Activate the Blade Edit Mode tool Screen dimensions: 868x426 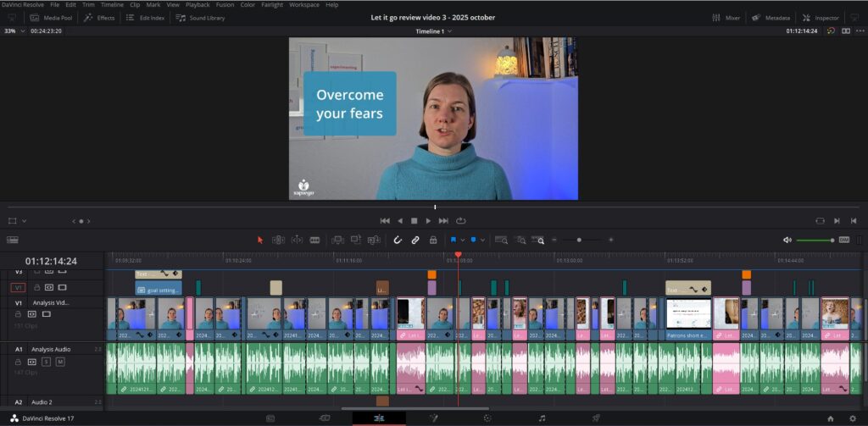tap(314, 240)
